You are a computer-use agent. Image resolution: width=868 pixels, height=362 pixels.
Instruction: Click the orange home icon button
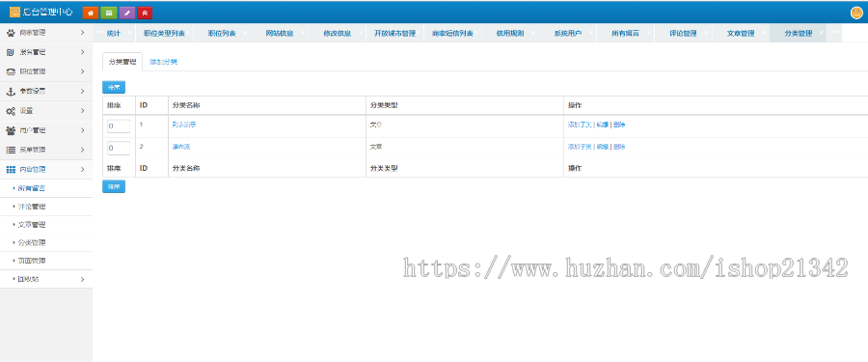pos(91,13)
